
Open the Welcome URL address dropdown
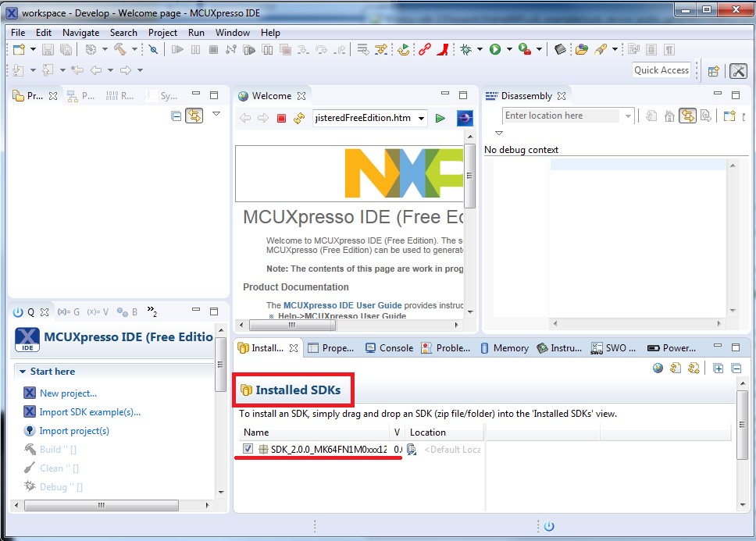coord(422,118)
